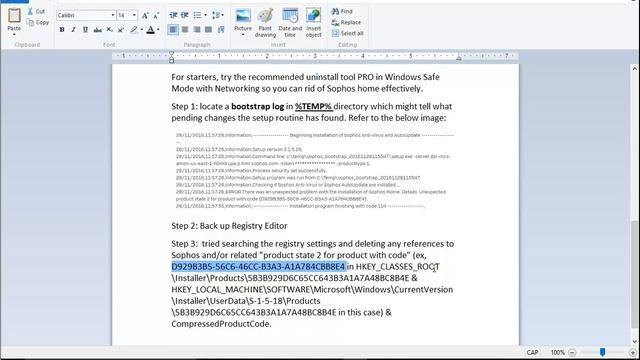This screenshot has width=640, height=360.
Task: Expand the text color options arrow
Action: click(x=158, y=29)
